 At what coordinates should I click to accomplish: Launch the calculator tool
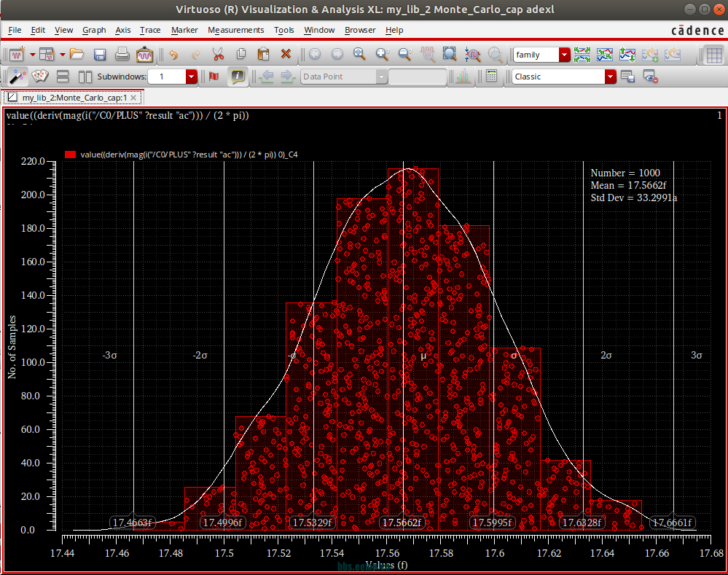click(x=491, y=77)
